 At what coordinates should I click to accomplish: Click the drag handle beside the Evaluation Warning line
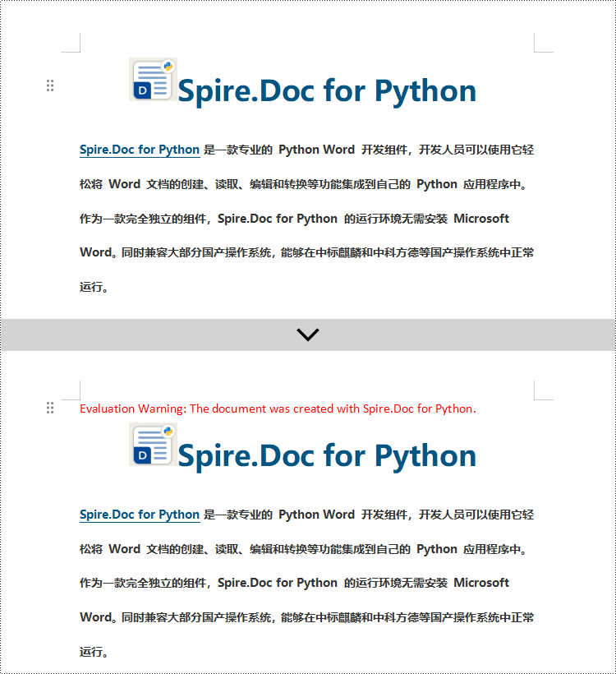coord(50,408)
